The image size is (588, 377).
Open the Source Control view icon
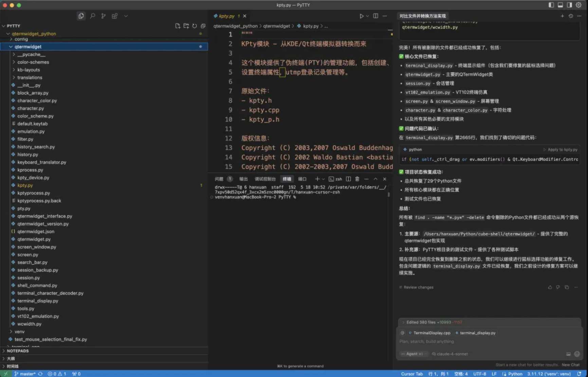(x=104, y=16)
